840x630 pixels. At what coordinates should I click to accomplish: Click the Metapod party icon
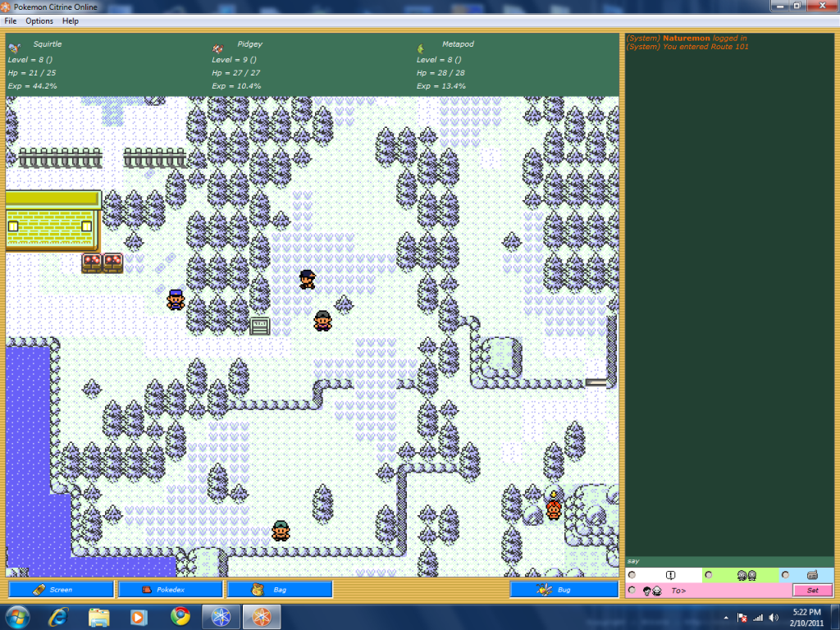422,48
